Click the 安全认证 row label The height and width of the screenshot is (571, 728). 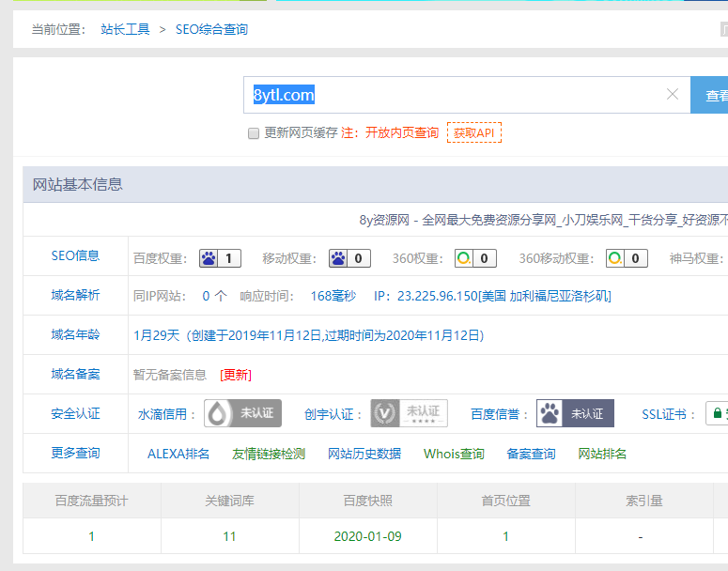point(75,413)
